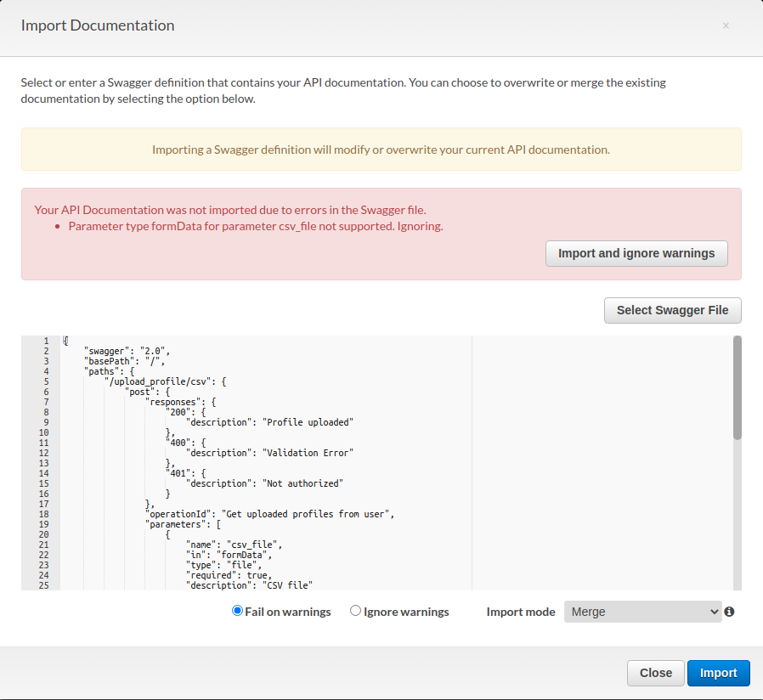Close the Import Documentation dialog with the X

726,25
